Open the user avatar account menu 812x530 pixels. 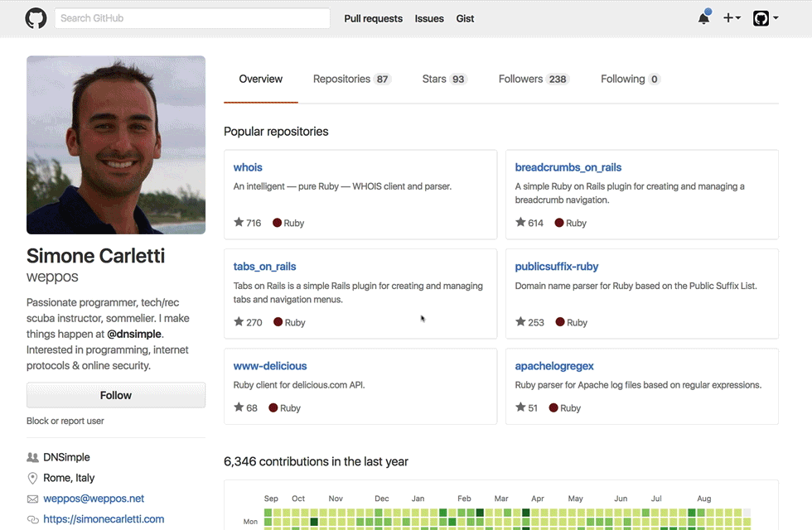point(765,18)
